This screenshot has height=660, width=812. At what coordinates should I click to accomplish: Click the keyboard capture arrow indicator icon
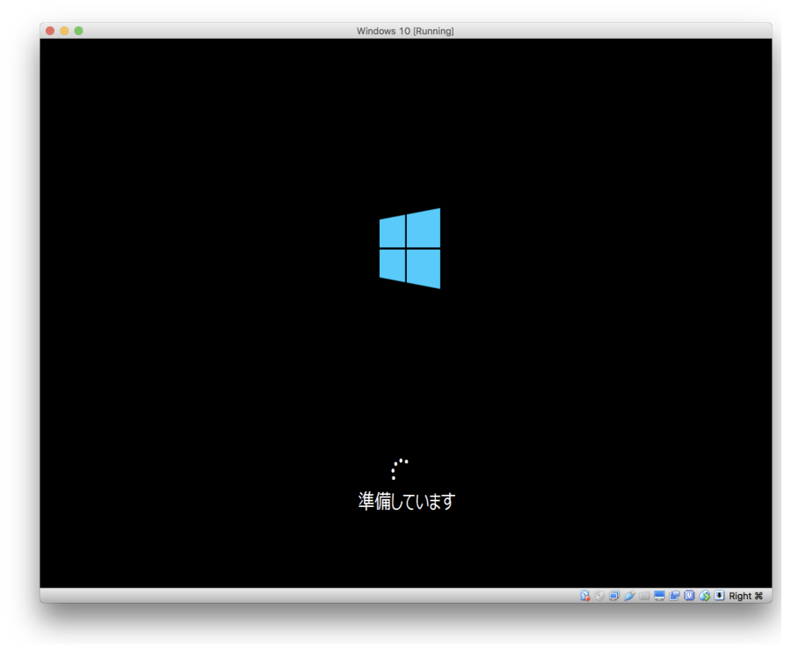(719, 596)
